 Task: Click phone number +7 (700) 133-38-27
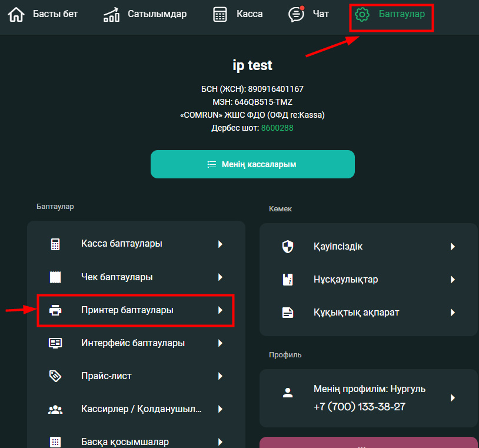360,407
